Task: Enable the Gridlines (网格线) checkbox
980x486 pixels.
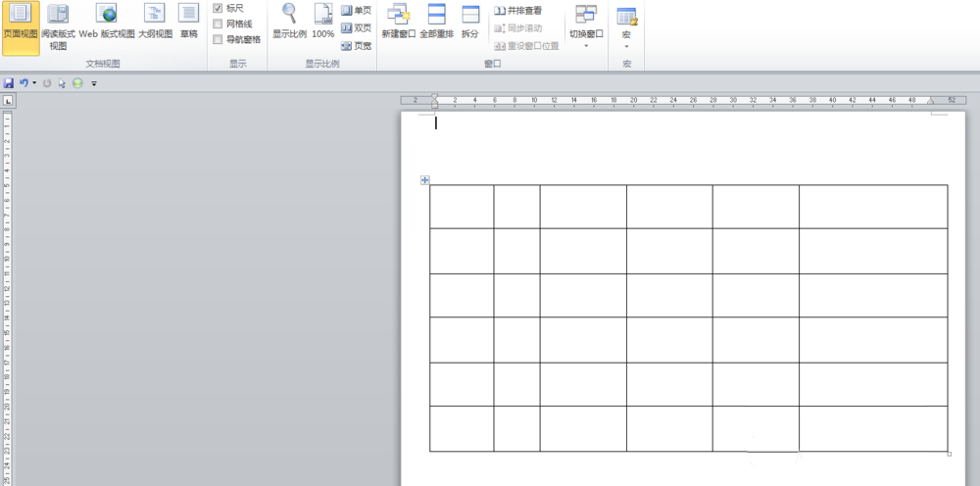Action: [x=218, y=24]
